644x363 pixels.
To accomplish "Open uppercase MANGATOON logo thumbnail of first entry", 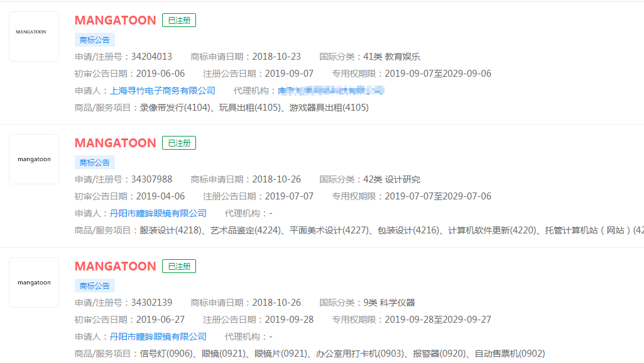I will tap(34, 36).
